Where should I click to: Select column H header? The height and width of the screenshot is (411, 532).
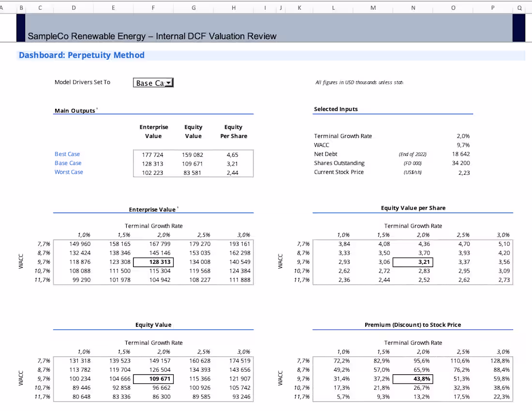tap(234, 7)
